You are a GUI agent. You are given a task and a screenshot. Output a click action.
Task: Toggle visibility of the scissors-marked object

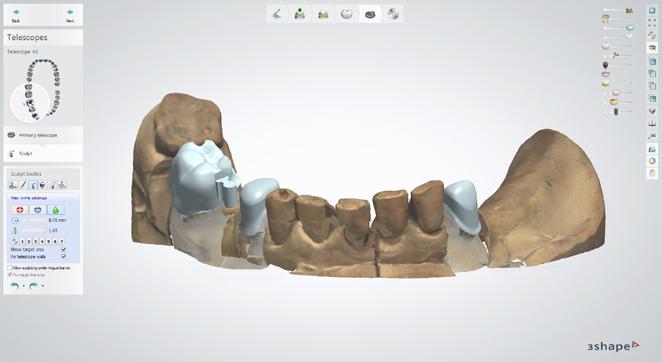coord(616,55)
